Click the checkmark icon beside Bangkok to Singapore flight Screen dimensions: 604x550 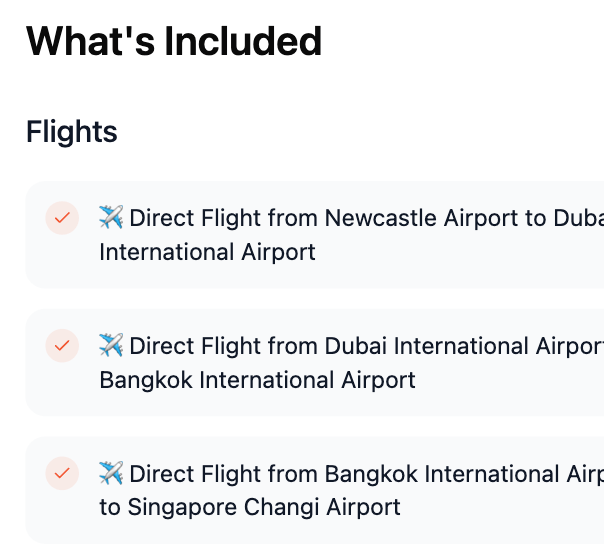coord(62,473)
